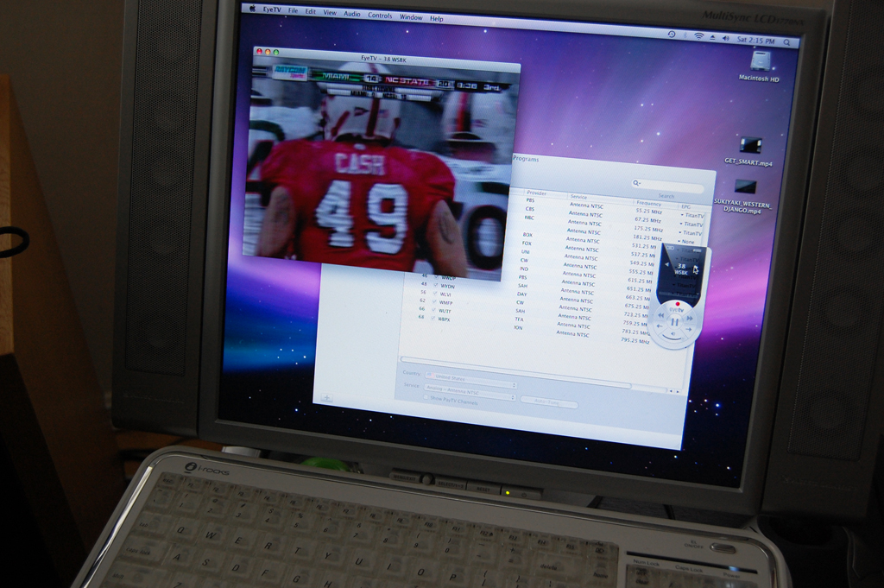Click fast-forward on the EyeTV remote
This screenshot has width=884, height=588.
point(690,319)
